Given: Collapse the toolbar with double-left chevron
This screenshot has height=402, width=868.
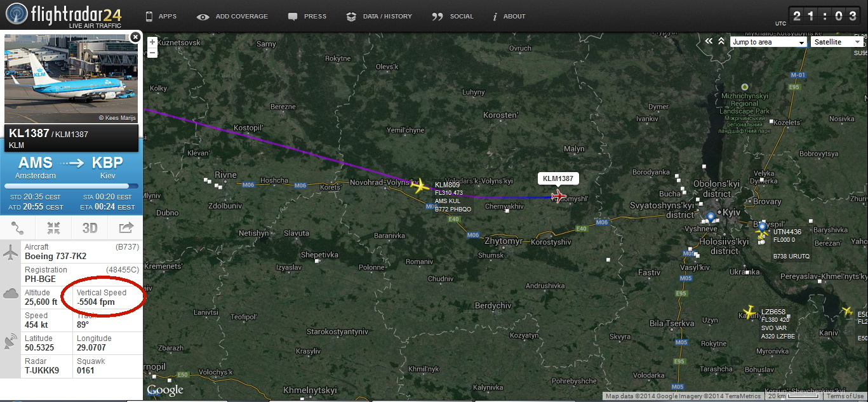Looking at the screenshot, I should pyautogui.click(x=709, y=41).
